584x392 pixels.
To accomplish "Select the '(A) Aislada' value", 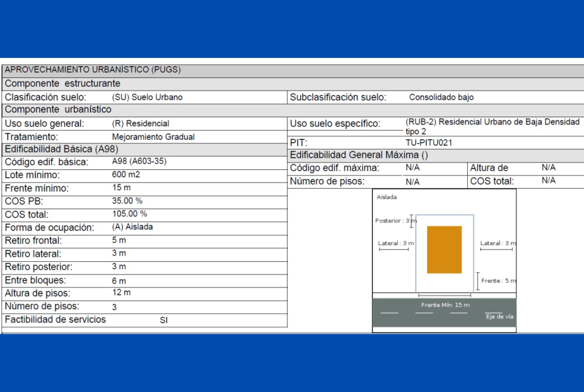I will [x=132, y=227].
